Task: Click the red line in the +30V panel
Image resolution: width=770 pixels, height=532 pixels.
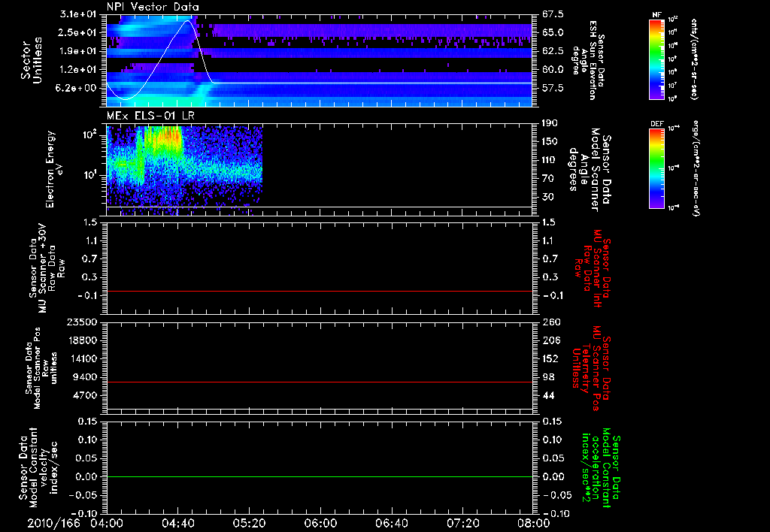Action: [x=319, y=291]
